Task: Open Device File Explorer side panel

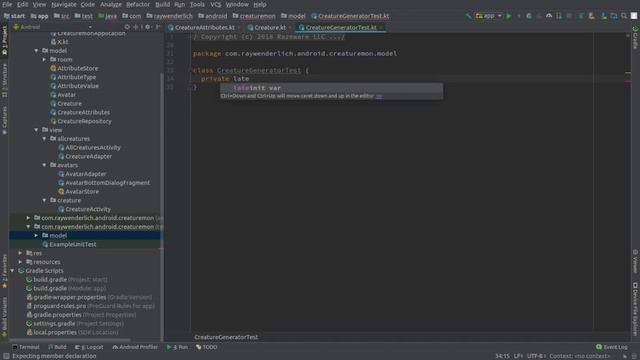Action: coord(635,309)
